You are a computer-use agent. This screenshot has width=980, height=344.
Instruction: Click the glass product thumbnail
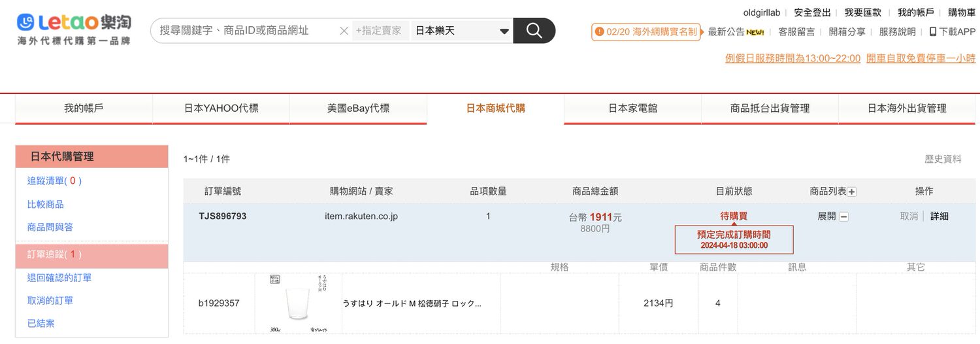pos(299,303)
